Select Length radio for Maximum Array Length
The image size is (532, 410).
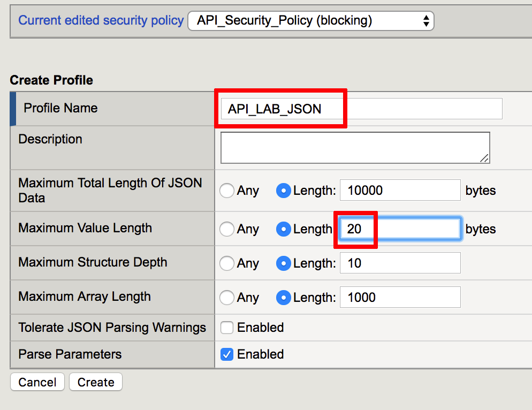[x=284, y=298]
